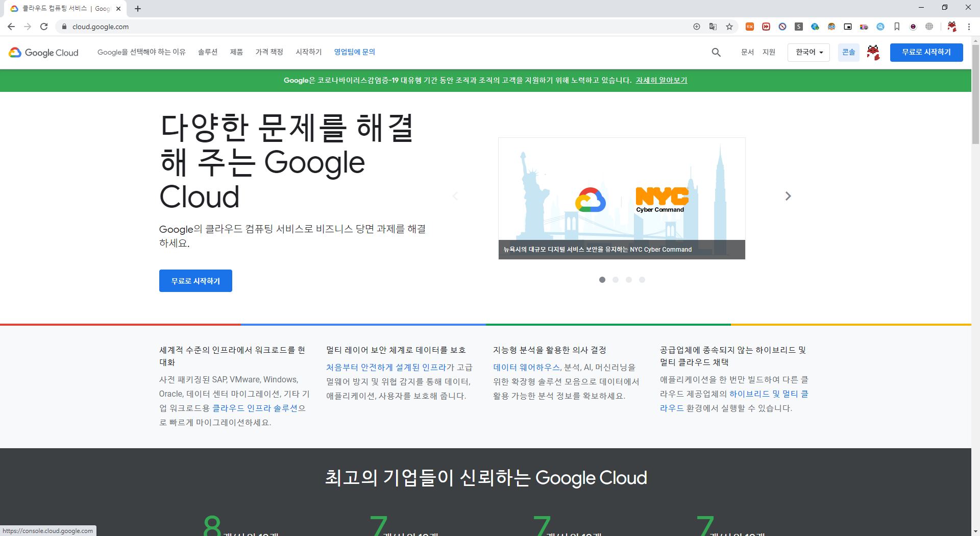Click the '최고의 기업들이 신뢰하는 Google Cloud' heading
The width and height of the screenshot is (980, 536).
pos(486,478)
